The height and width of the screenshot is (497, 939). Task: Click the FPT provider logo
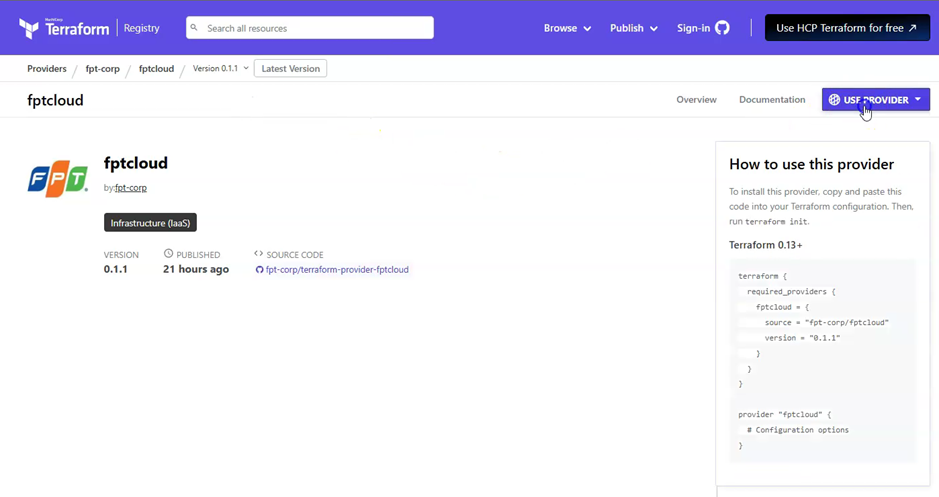58,179
